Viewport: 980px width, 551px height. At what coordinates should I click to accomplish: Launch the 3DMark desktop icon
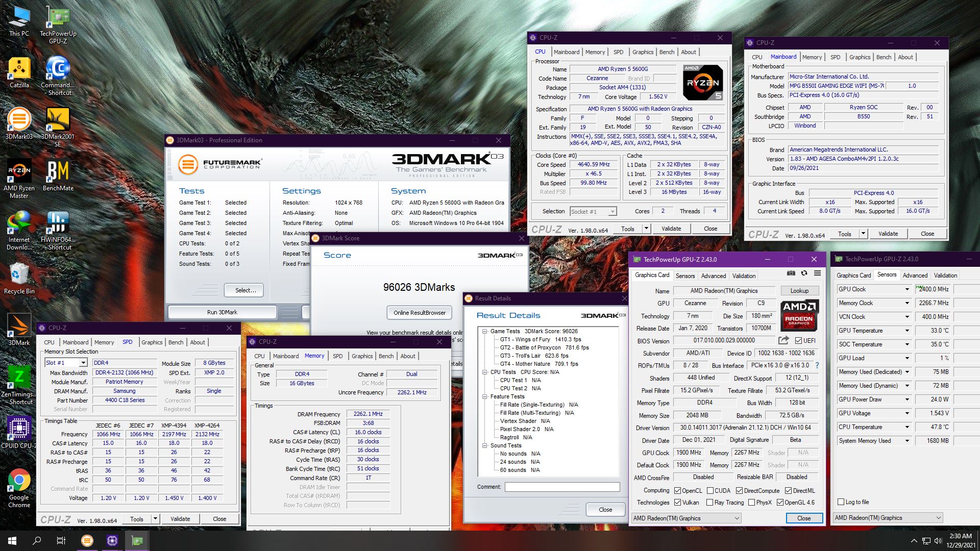click(19, 330)
